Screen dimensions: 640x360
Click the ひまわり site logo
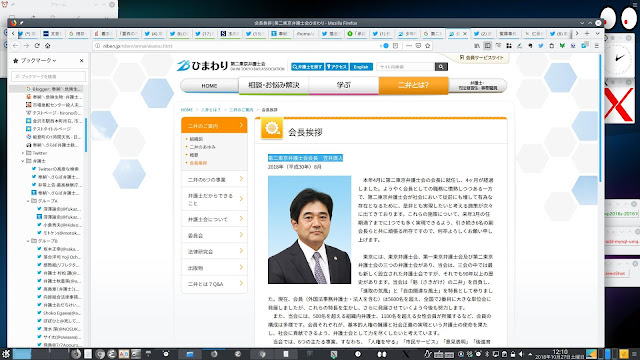coord(231,65)
